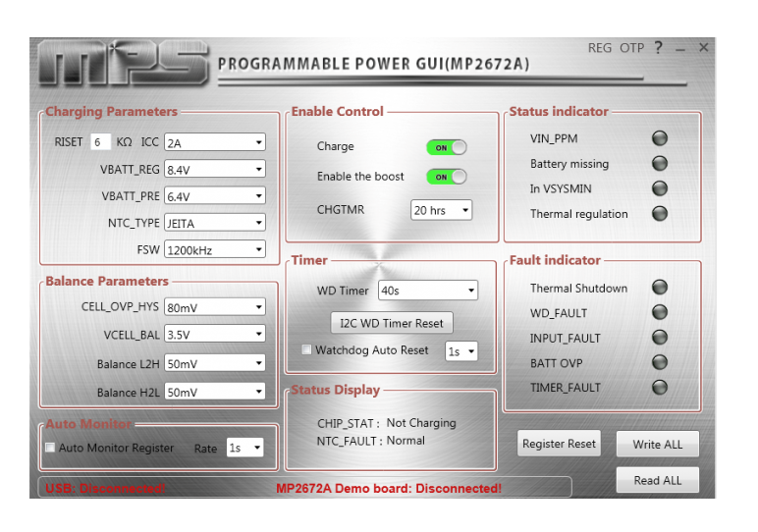Click the Read ALL button

click(x=658, y=480)
